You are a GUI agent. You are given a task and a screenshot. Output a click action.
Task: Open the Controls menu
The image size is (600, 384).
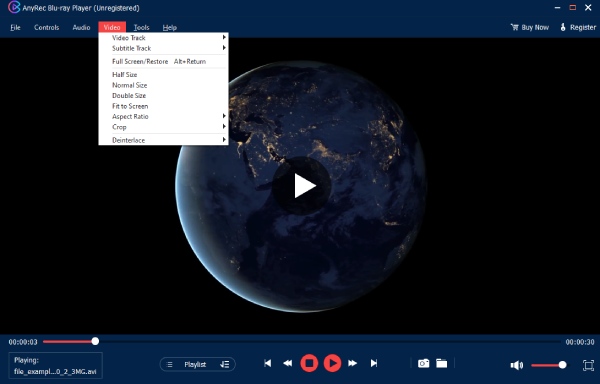(x=46, y=28)
